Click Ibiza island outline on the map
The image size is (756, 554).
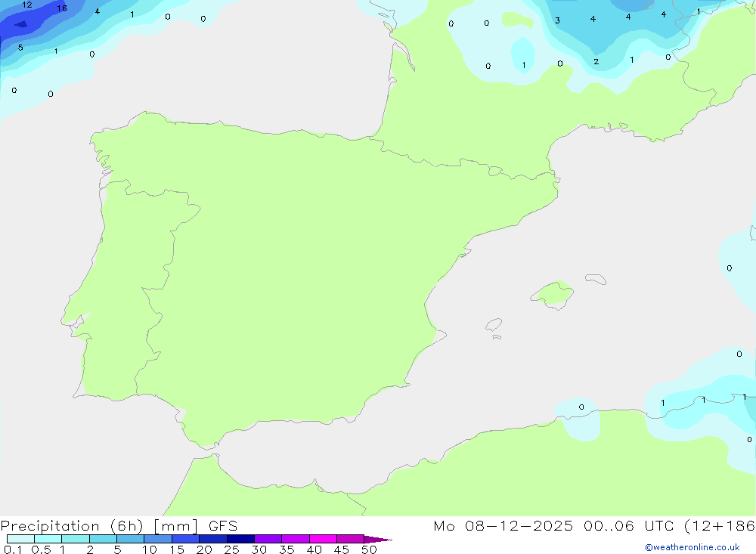[x=494, y=324]
